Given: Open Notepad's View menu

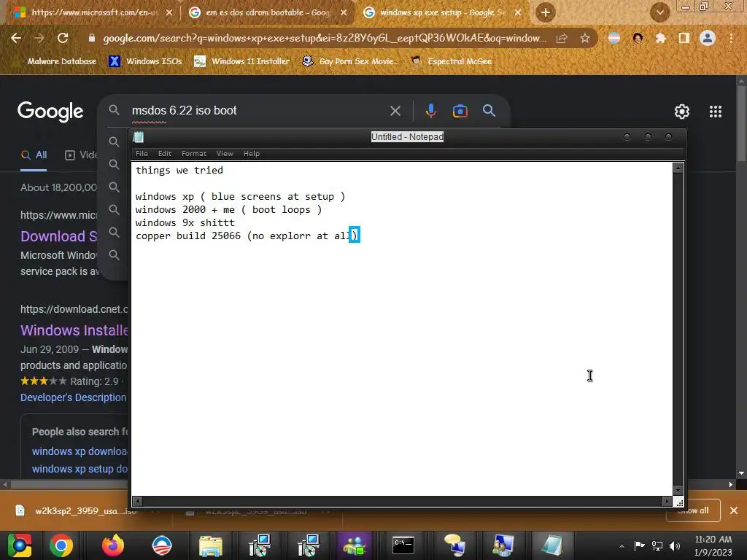Looking at the screenshot, I should [x=225, y=153].
